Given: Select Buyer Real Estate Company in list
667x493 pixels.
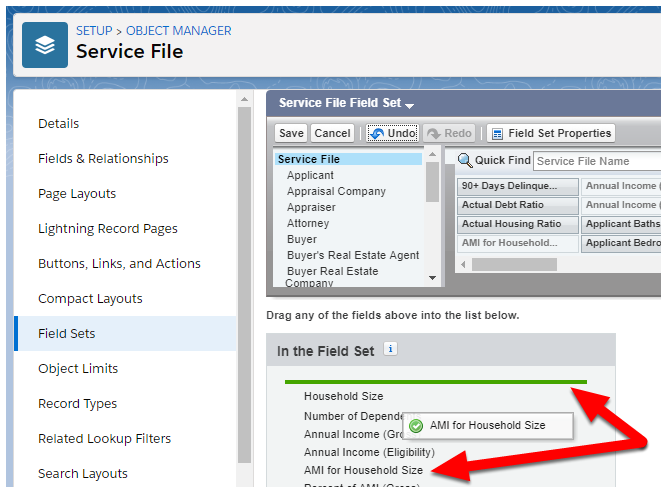Looking at the screenshot, I should click(x=332, y=276).
